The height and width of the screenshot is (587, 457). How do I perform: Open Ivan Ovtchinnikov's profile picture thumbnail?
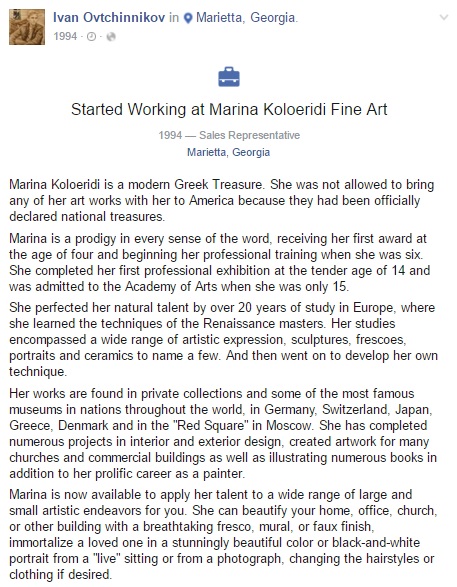(27, 27)
